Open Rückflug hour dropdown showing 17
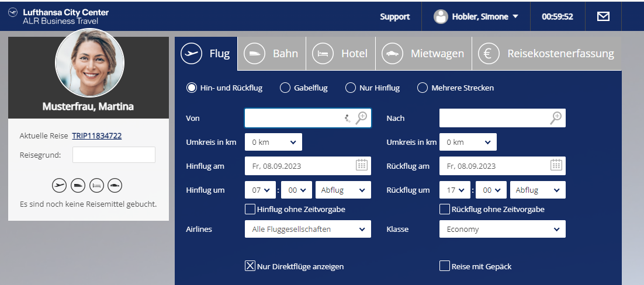The width and height of the screenshot is (644, 285). 455,190
